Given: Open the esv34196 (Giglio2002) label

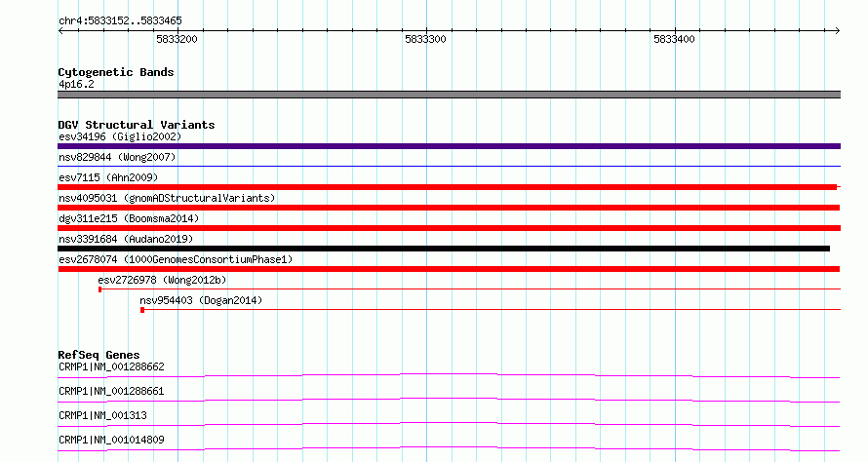Looking at the screenshot, I should (x=120, y=136).
